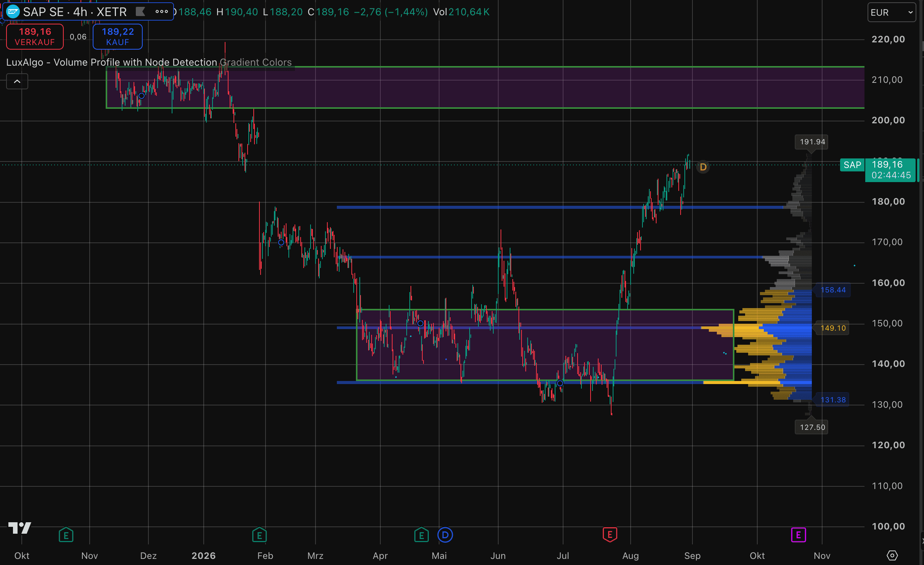Click the 180,00 price axis label
This screenshot has height=565, width=924.
pyautogui.click(x=888, y=202)
